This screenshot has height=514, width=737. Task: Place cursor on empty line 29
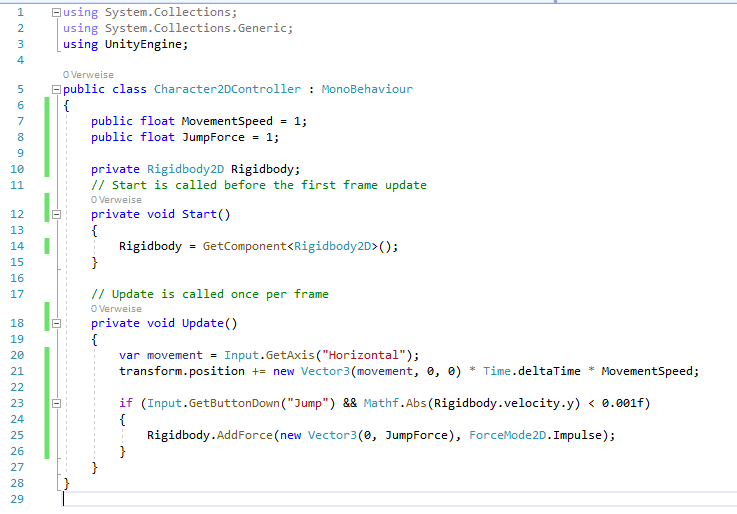[x=200, y=498]
